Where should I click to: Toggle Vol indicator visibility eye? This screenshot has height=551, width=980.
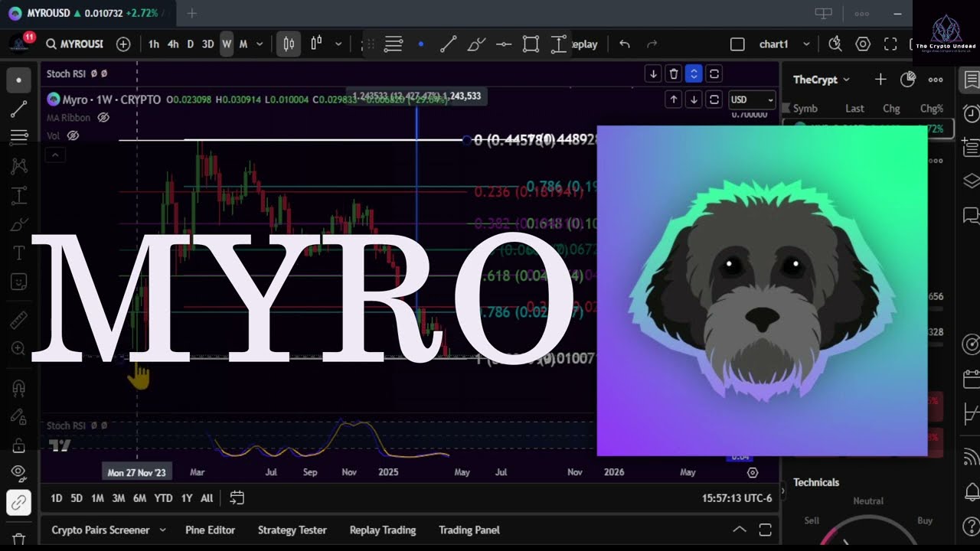pyautogui.click(x=73, y=135)
